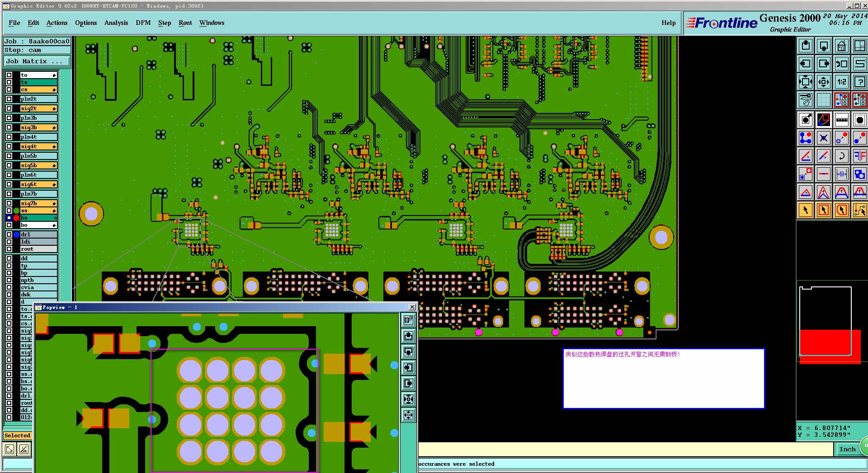
Task: Click the dimension resize icon with double arrows
Action: (x=841, y=174)
